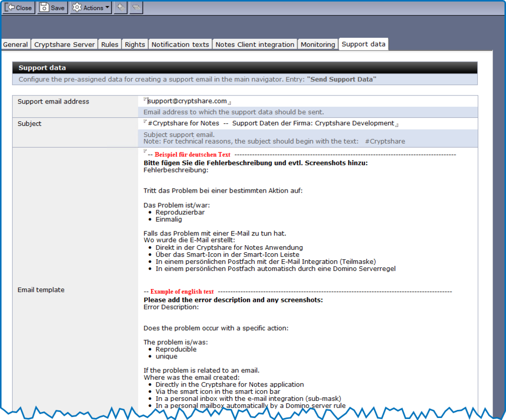
Task: Switch to the General tab
Action: coord(15,44)
